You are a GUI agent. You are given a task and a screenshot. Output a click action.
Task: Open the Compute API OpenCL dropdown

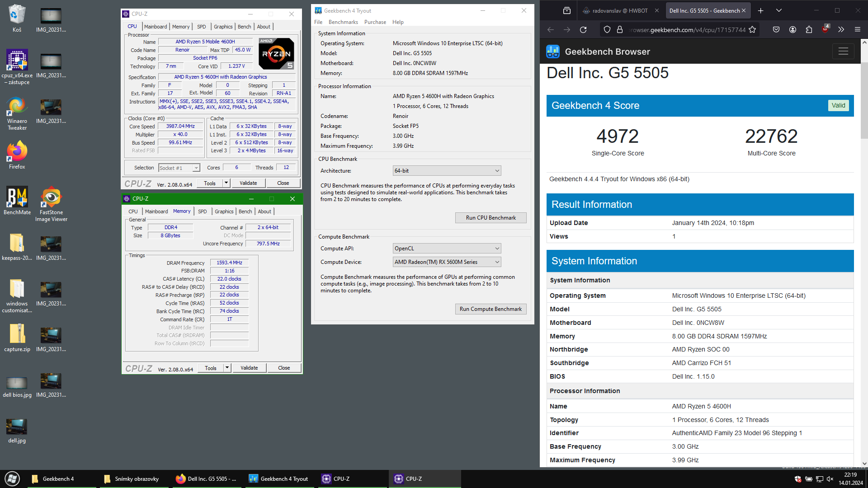coord(447,249)
